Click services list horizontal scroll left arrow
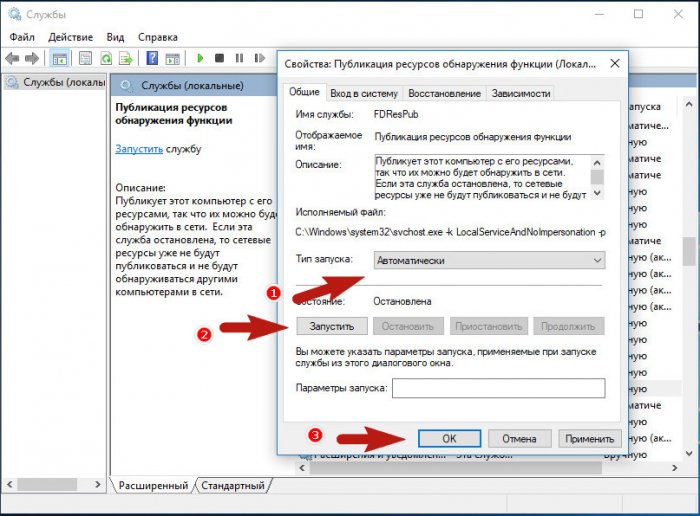This screenshot has width=700, height=516. 303,468
